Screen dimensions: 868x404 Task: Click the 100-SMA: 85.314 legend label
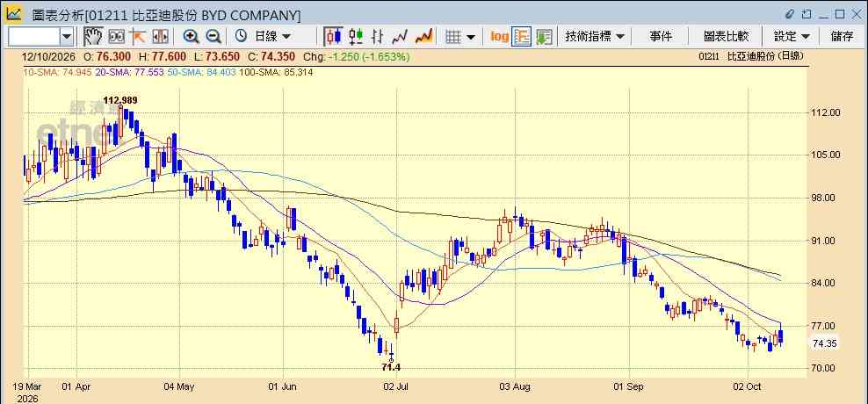click(276, 72)
